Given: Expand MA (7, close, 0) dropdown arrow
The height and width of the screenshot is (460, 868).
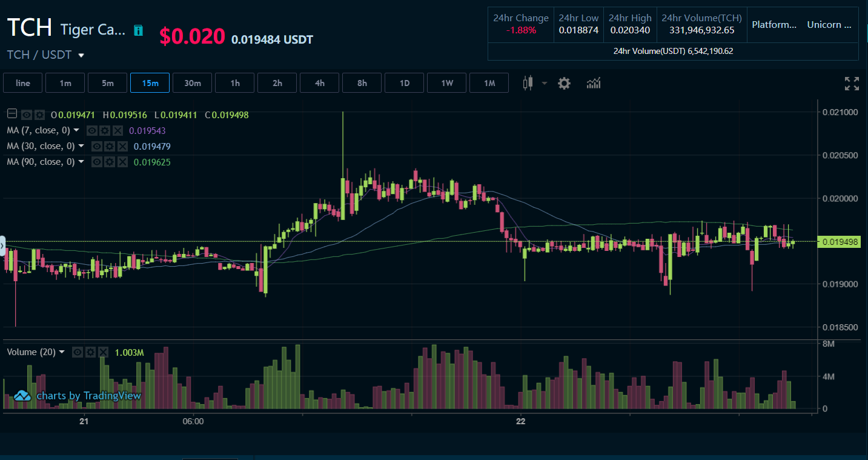Looking at the screenshot, I should click(76, 130).
